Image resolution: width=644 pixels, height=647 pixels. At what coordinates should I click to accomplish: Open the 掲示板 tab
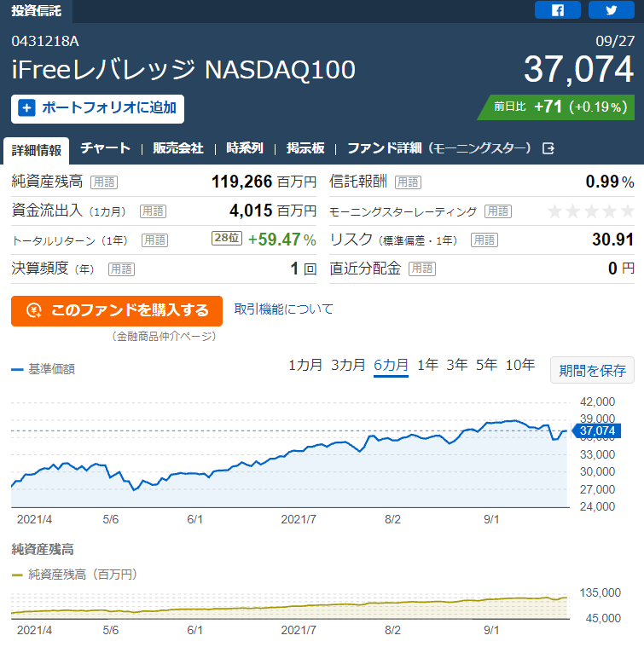tap(305, 148)
